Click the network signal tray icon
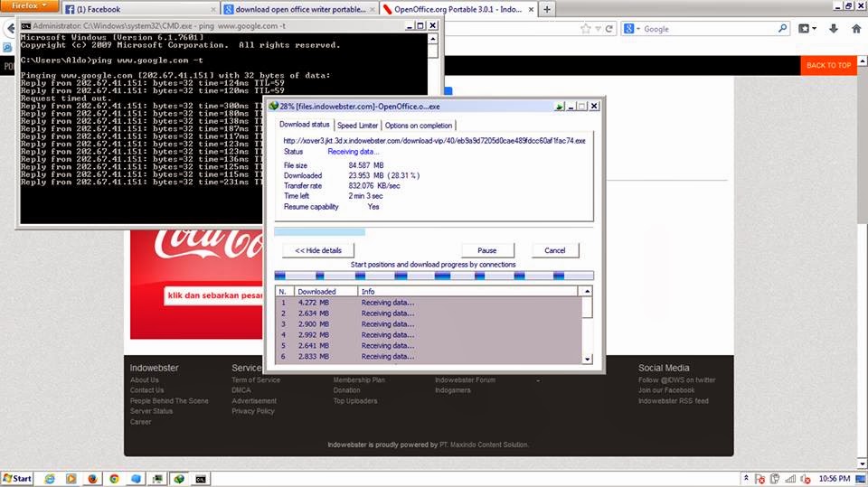Image resolution: width=868 pixels, height=487 pixels. pyautogui.click(x=790, y=479)
